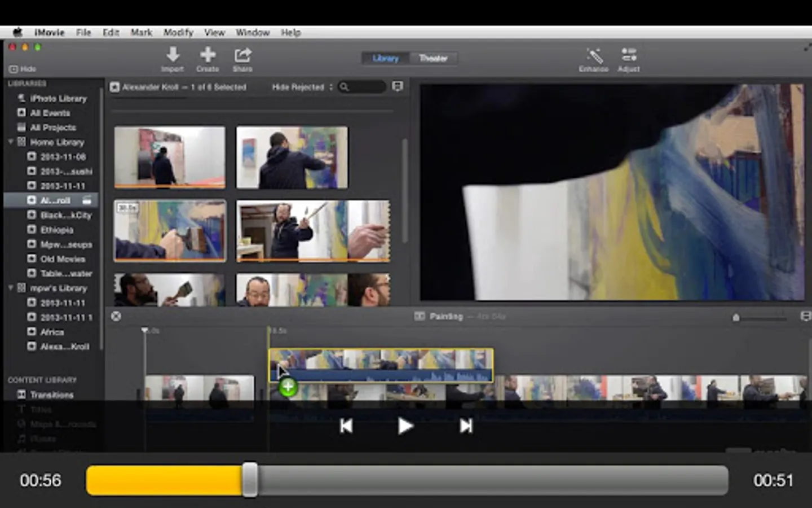Screen dimensions: 812x508
Task: Open the Help menu
Action: click(x=291, y=32)
